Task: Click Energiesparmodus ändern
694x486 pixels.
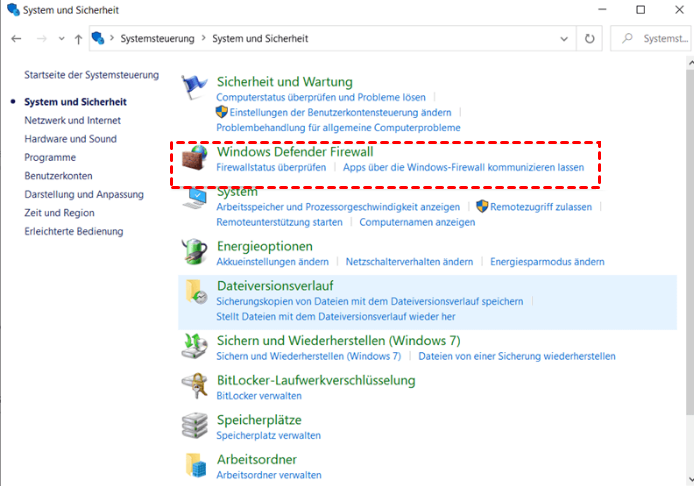Action: 547,262
